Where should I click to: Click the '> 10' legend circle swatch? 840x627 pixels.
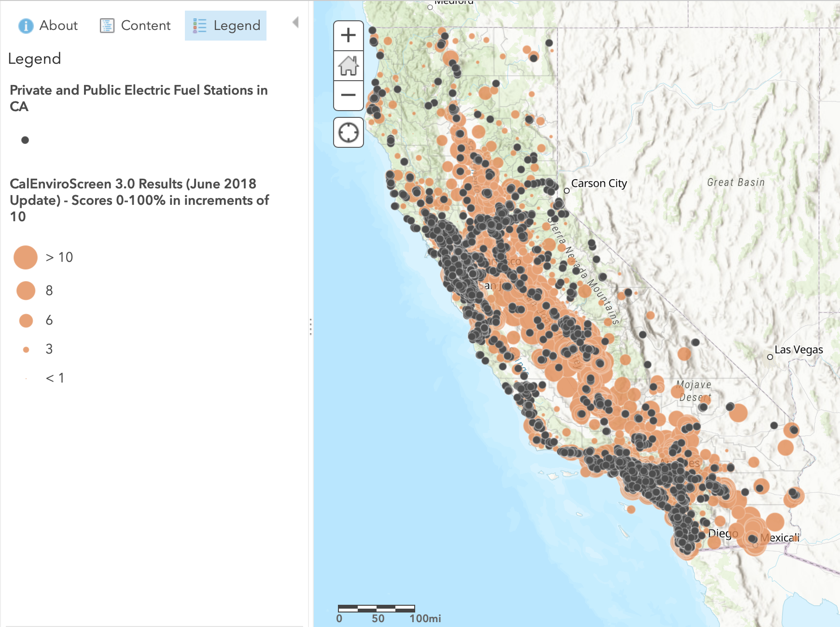click(x=26, y=257)
